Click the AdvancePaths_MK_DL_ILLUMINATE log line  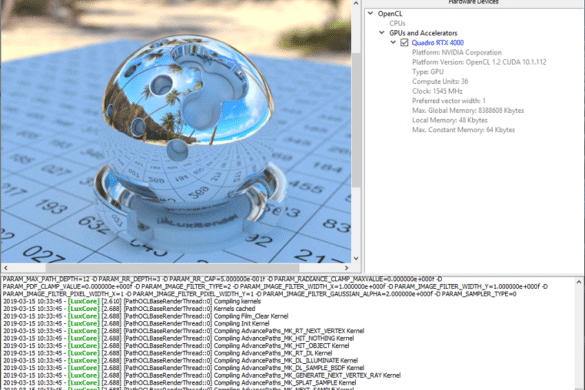coord(180,361)
